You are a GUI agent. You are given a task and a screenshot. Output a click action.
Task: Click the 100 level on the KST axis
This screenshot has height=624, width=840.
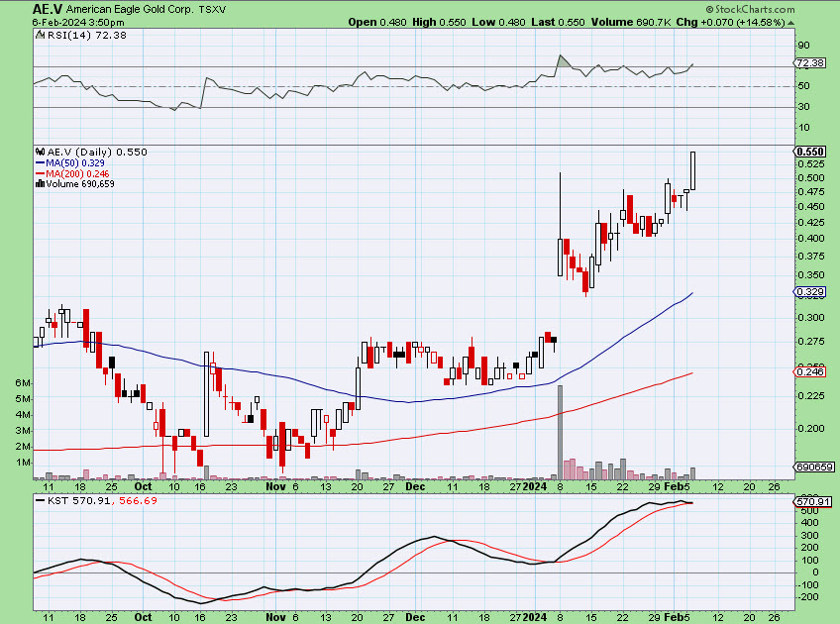(x=811, y=561)
